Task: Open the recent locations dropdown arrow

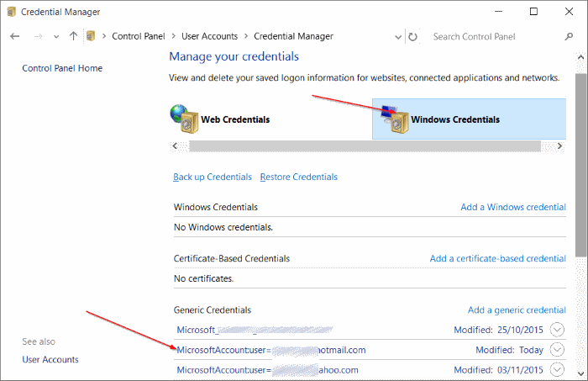Action: (x=56, y=37)
